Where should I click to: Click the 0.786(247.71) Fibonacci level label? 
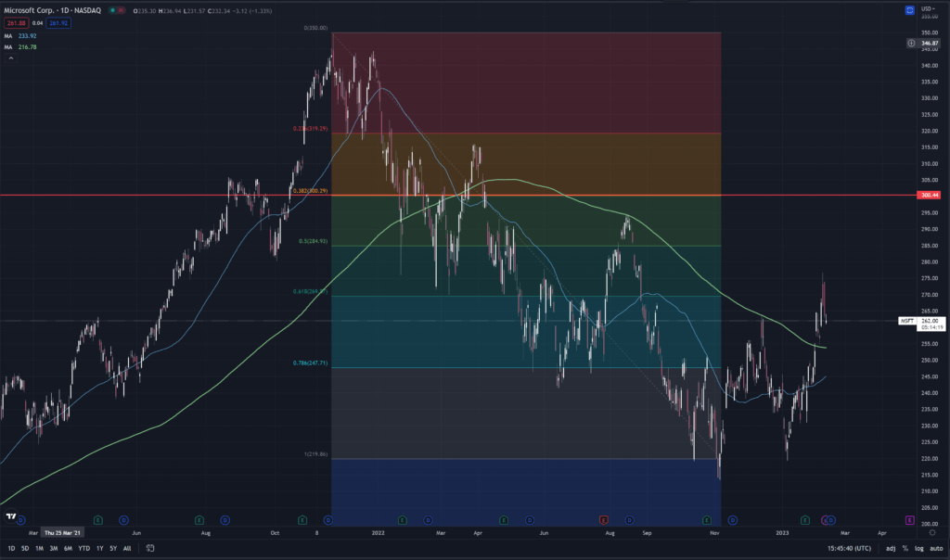coord(310,363)
